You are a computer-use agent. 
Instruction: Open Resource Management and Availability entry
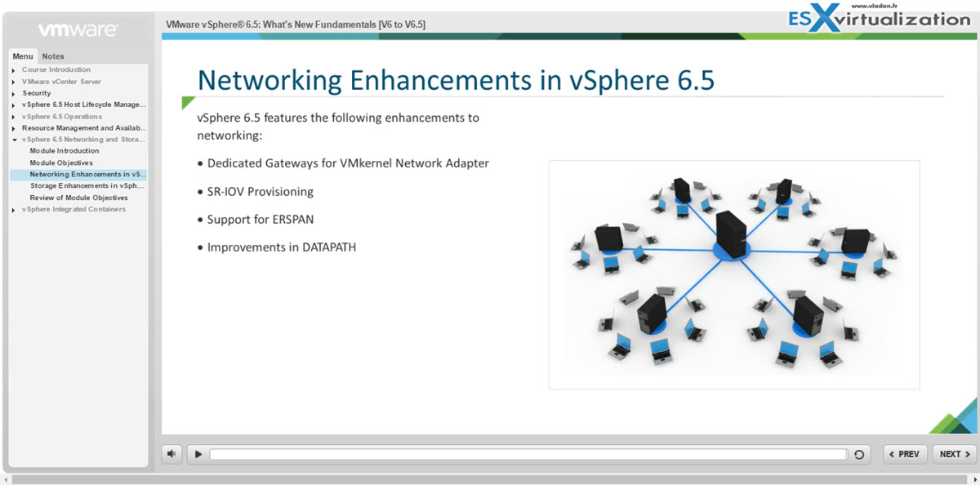(x=84, y=128)
